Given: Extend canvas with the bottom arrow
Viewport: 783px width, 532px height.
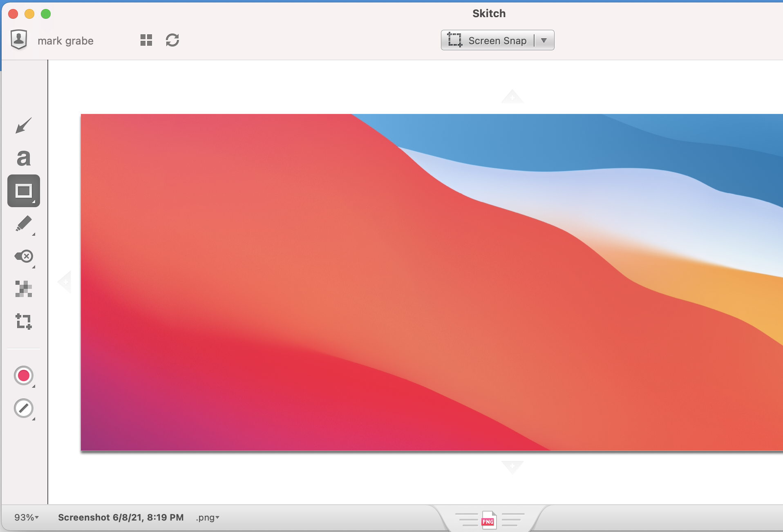Looking at the screenshot, I should pyautogui.click(x=512, y=467).
